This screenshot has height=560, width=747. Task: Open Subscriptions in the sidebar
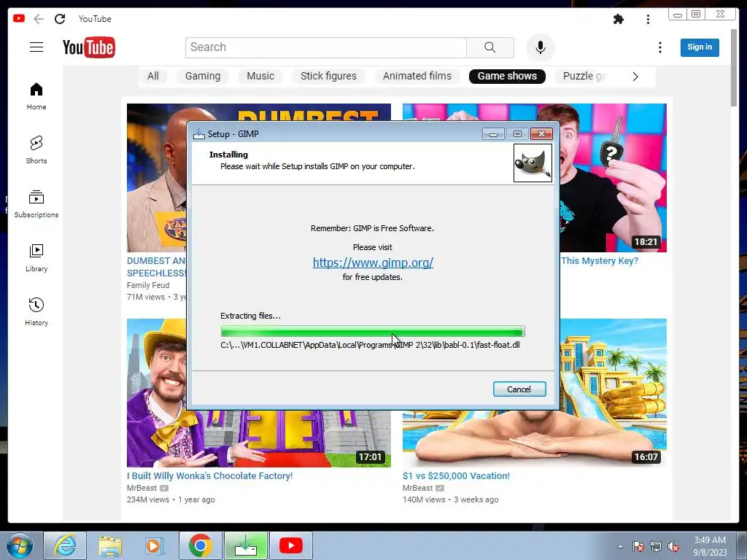coord(36,204)
